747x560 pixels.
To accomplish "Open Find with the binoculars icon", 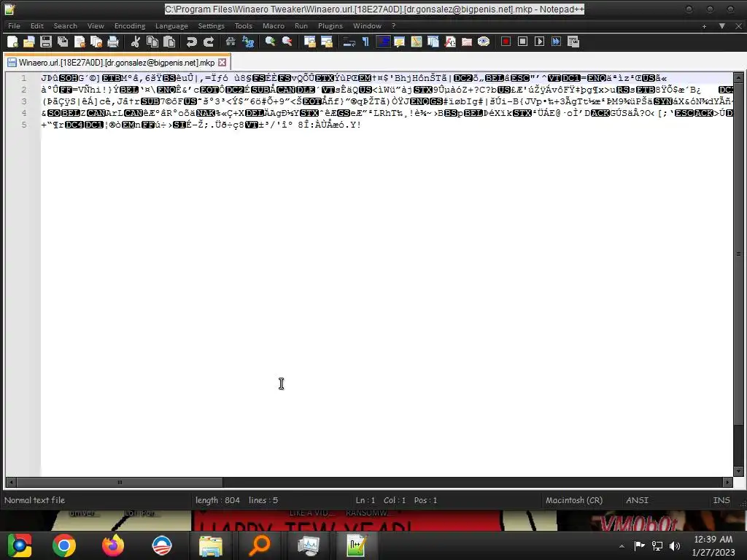I will coord(231,42).
